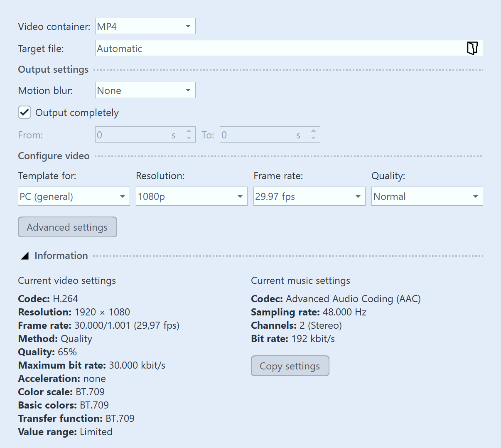
Task: Click the From time input field
Action: click(x=133, y=135)
